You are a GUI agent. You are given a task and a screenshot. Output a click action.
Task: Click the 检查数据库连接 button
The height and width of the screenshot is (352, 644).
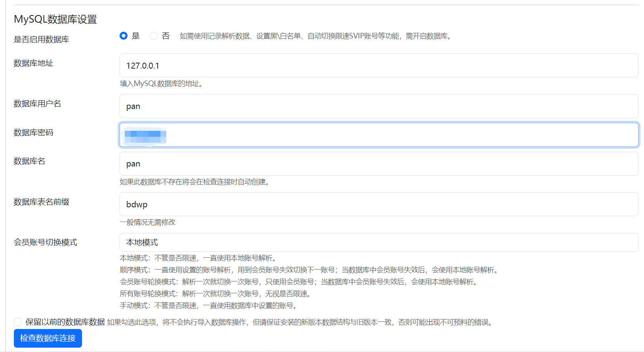48,338
